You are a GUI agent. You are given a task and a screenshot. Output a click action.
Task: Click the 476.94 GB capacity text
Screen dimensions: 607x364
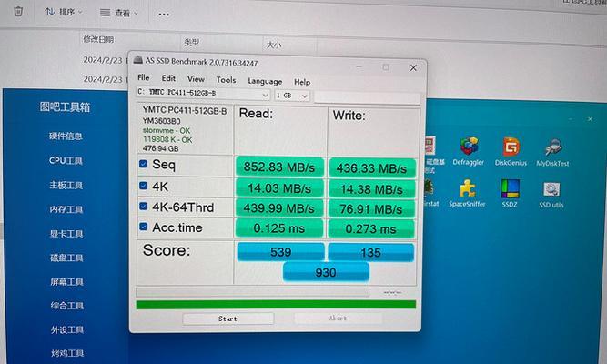click(161, 148)
